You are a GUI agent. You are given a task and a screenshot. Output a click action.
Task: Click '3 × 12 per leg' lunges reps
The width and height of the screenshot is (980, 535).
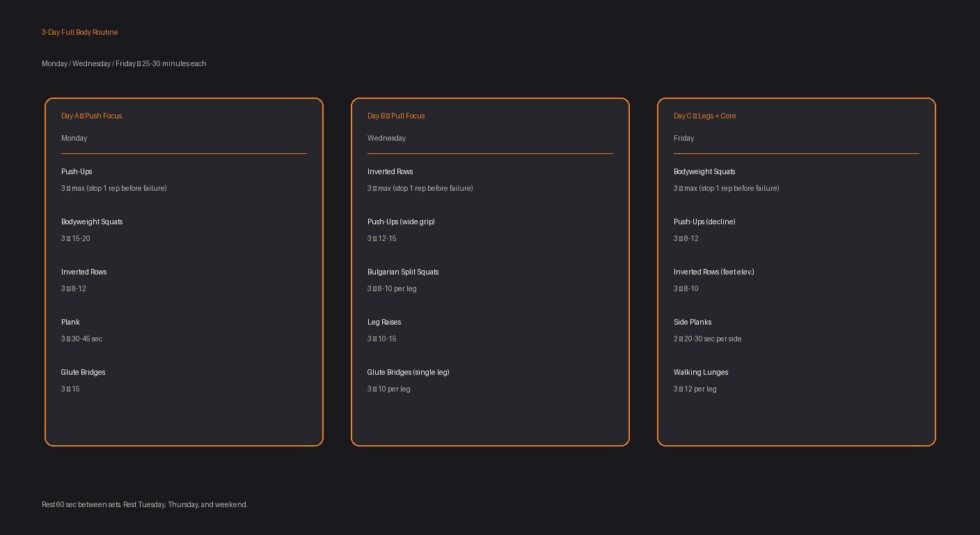(695, 389)
